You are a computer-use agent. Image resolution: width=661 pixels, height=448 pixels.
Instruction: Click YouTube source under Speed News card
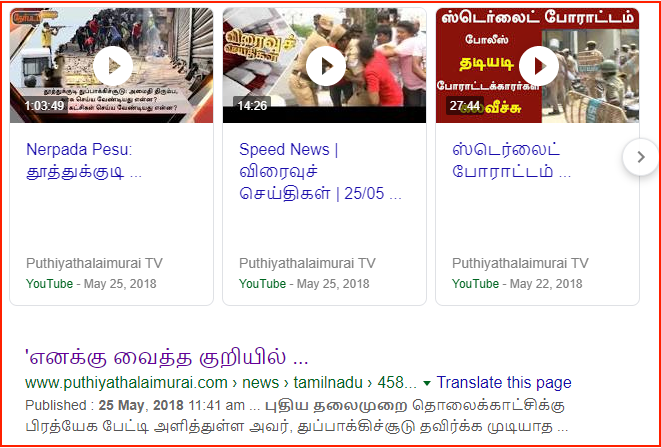262,284
